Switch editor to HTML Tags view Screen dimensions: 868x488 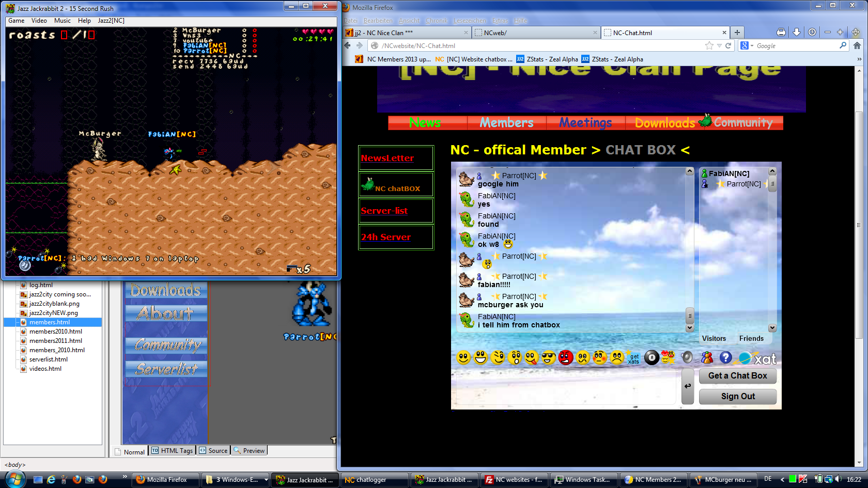pyautogui.click(x=172, y=450)
